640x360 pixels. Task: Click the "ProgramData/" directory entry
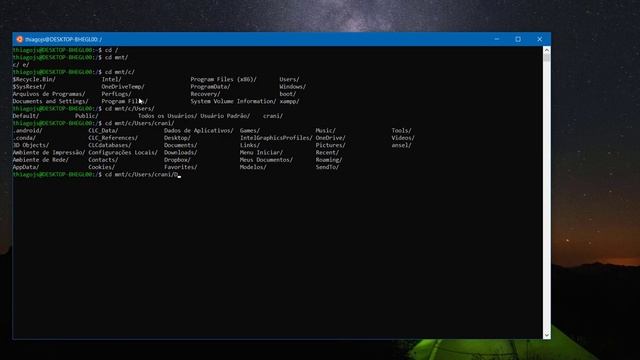210,87
